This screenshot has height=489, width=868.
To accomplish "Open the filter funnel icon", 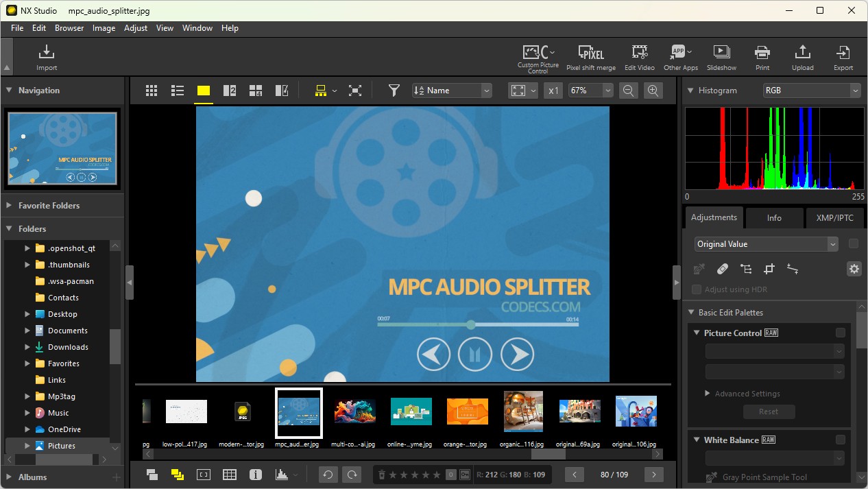I will pos(394,91).
